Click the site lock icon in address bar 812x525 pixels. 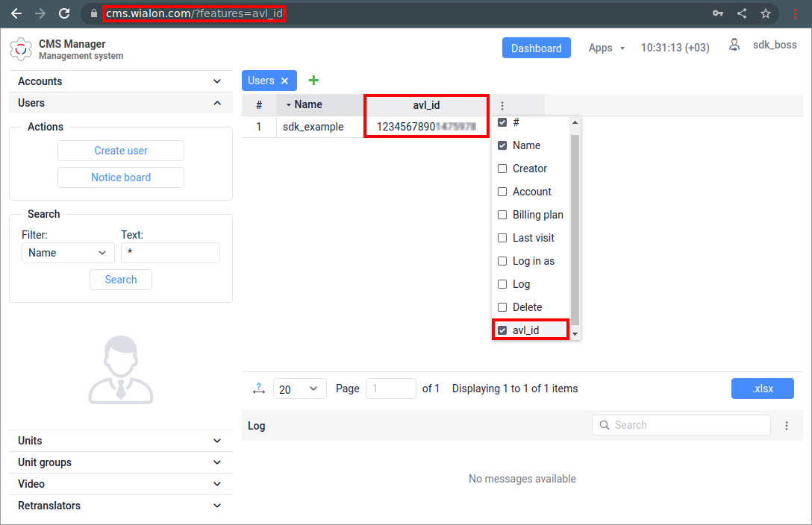pos(94,13)
